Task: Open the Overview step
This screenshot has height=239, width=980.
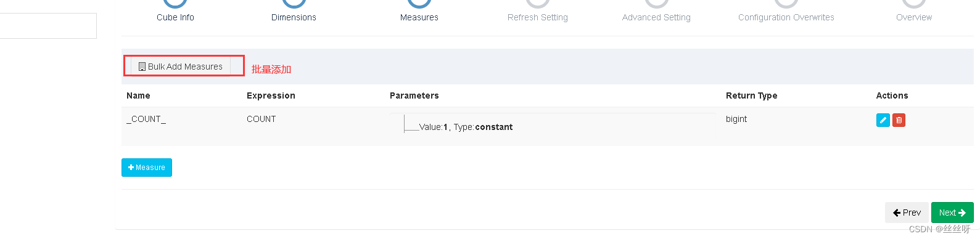Action: (x=914, y=17)
